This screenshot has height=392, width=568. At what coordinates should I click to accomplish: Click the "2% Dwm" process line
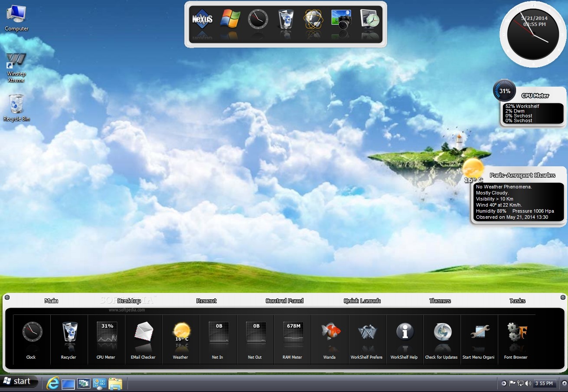(515, 111)
